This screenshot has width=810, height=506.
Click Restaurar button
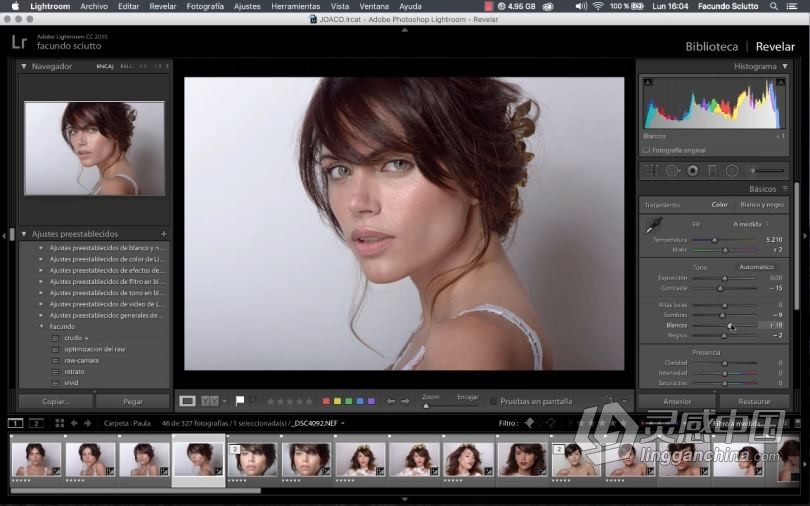tap(754, 401)
